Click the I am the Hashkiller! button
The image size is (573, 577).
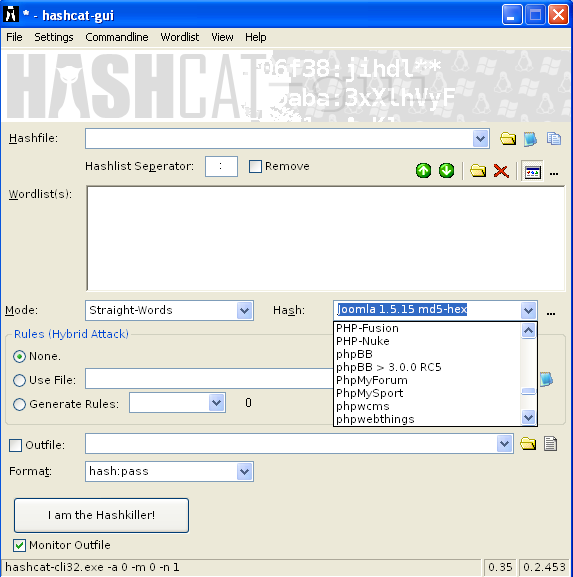pyautogui.click(x=101, y=515)
